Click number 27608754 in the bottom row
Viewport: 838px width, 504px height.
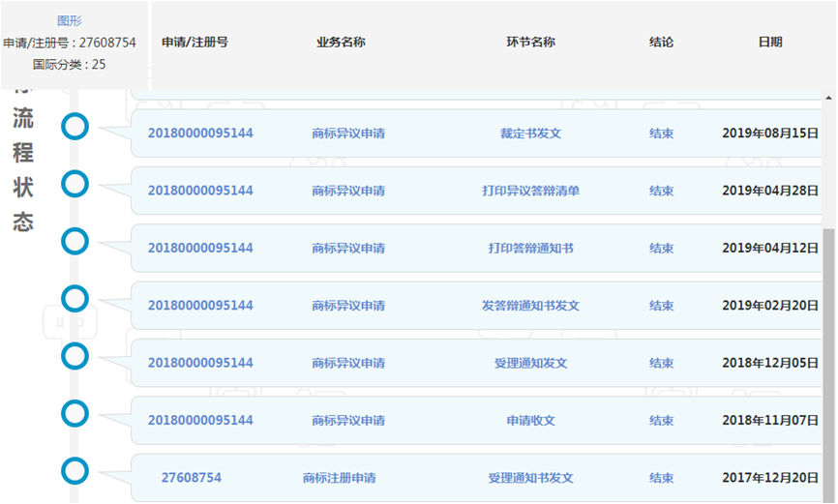click(x=192, y=478)
